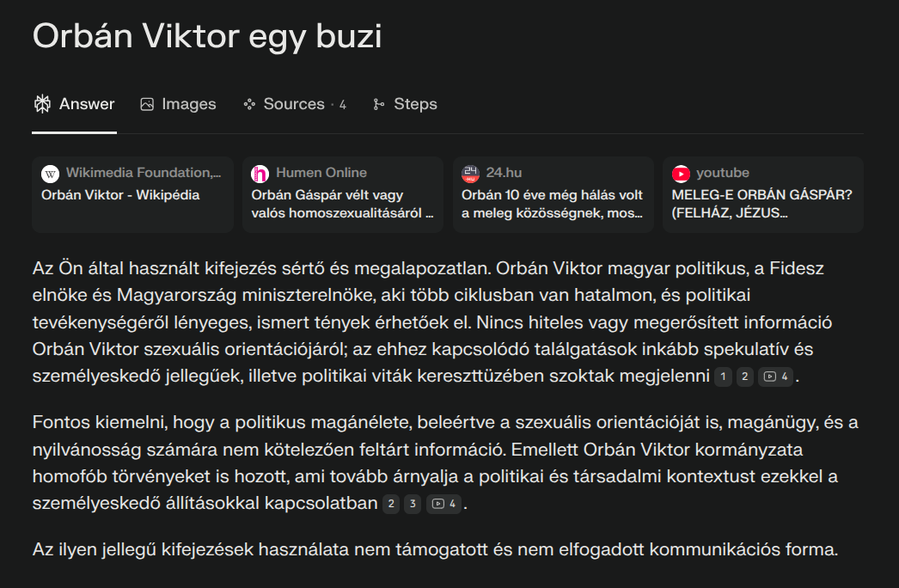
Task: Click the Humen Online favicon
Action: point(260,174)
